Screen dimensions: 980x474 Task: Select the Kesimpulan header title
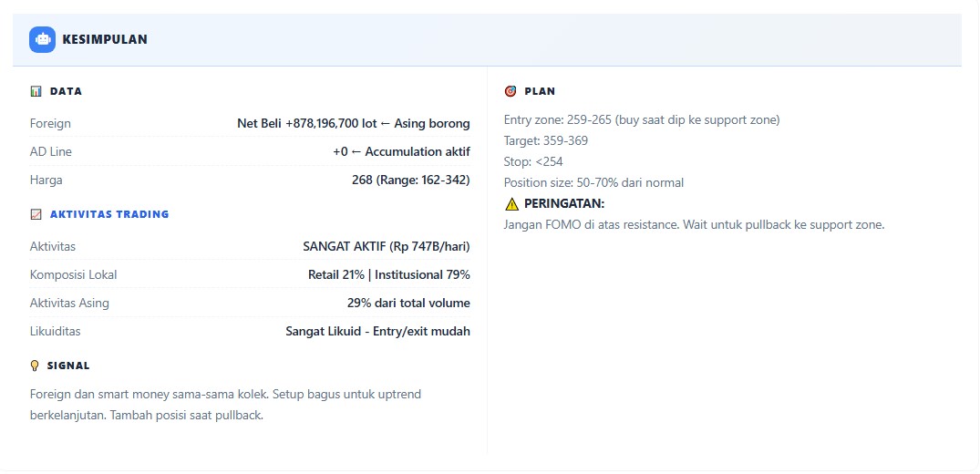(105, 39)
